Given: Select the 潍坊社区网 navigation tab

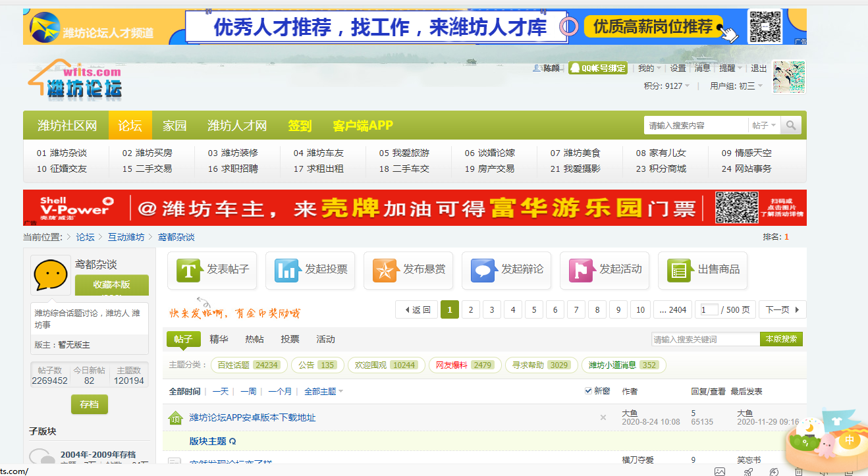Looking at the screenshot, I should [67, 125].
